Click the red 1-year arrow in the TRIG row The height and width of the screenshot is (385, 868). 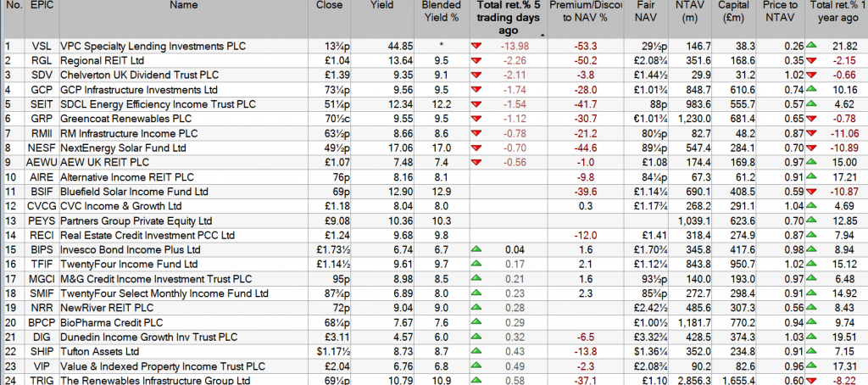812,381
